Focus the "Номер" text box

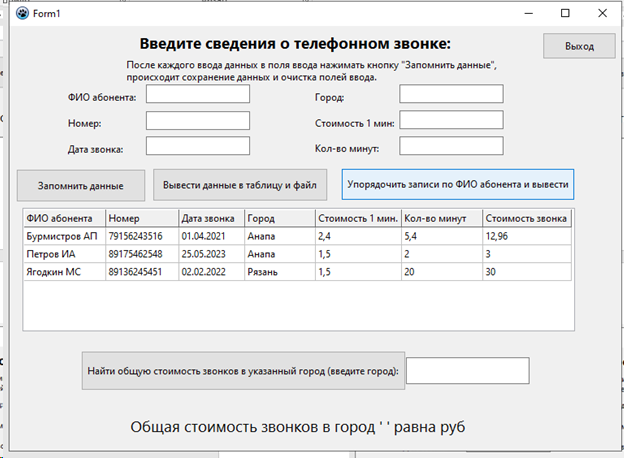point(197,120)
